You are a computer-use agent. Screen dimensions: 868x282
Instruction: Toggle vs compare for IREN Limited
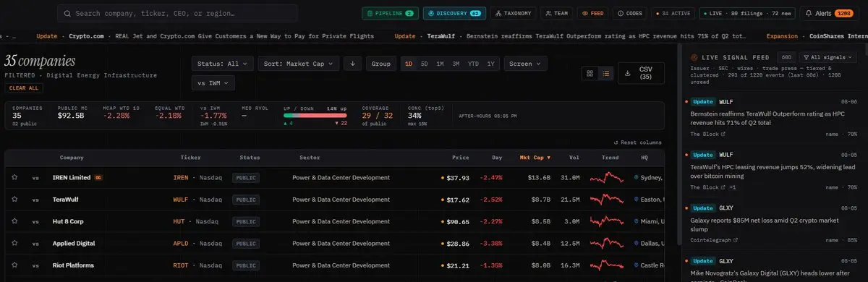coord(35,177)
